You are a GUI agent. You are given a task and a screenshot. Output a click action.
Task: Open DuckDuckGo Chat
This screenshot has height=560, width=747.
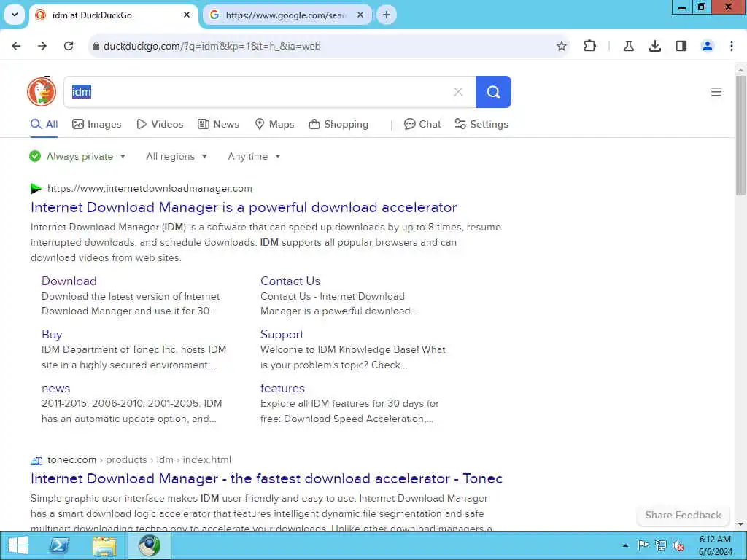pos(422,124)
